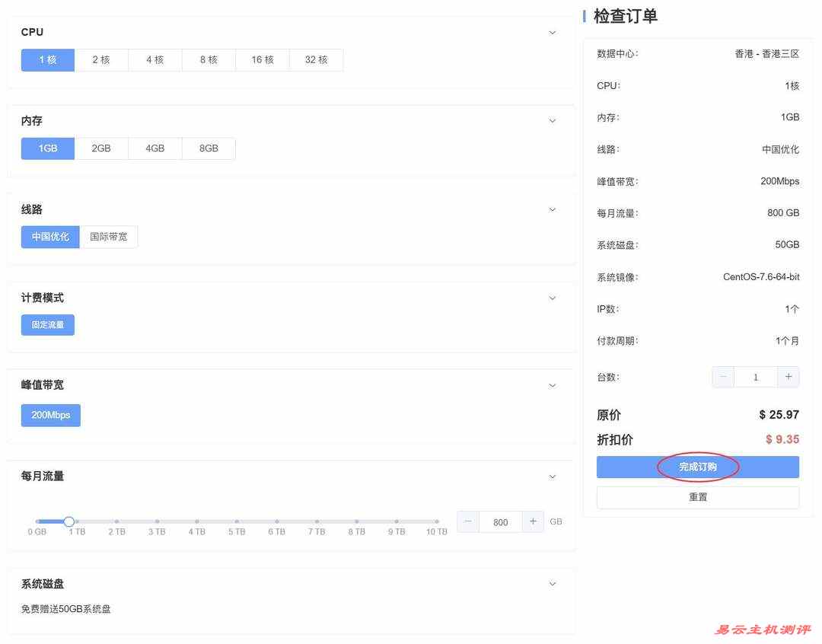Screen dimensions: 822x644
Task: Select the 固定流量 billing mode
Action: pyautogui.click(x=47, y=324)
